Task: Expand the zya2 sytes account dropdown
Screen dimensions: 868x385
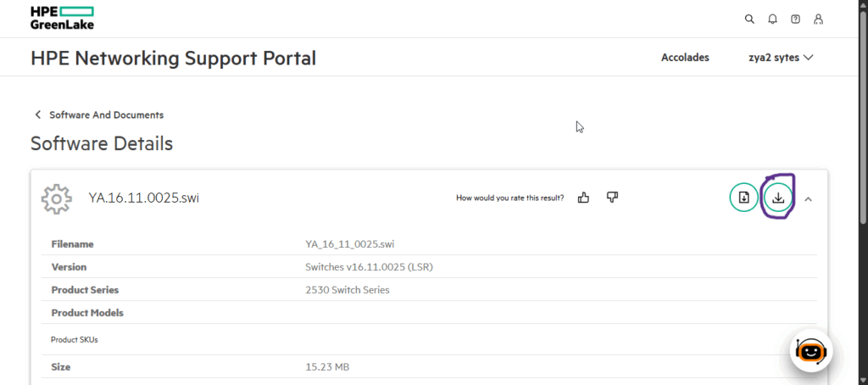Action: point(781,58)
